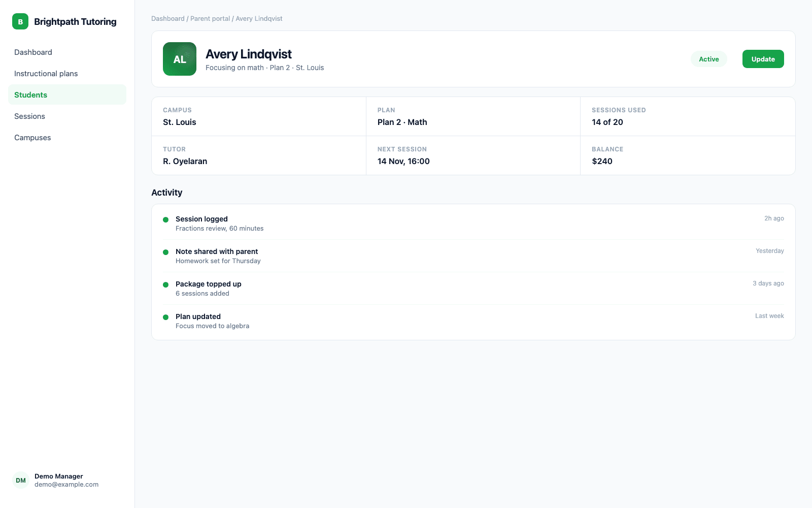This screenshot has height=508, width=812.
Task: Click the 'Focusing on math · Plan 2 · St. Louis' subtitle
Action: [264, 68]
